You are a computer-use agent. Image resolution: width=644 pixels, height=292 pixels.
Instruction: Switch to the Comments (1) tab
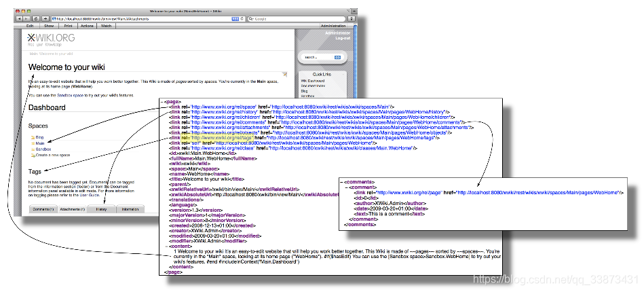coord(43,209)
